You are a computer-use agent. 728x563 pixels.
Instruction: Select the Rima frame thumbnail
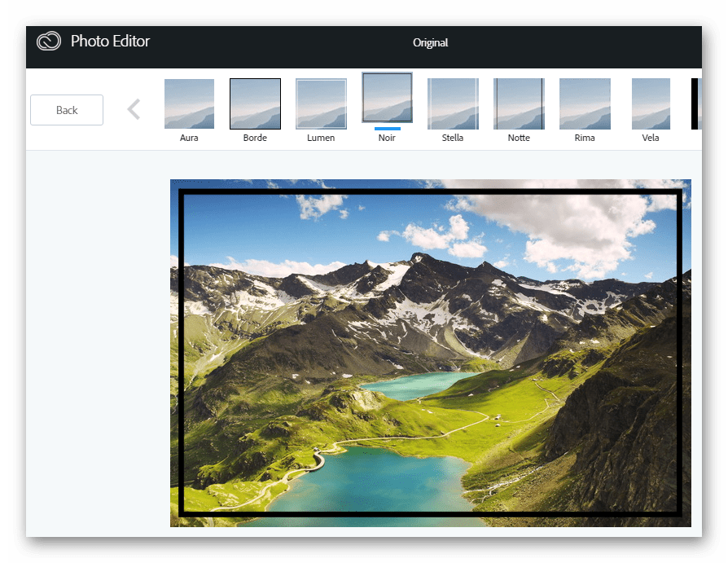(x=585, y=103)
